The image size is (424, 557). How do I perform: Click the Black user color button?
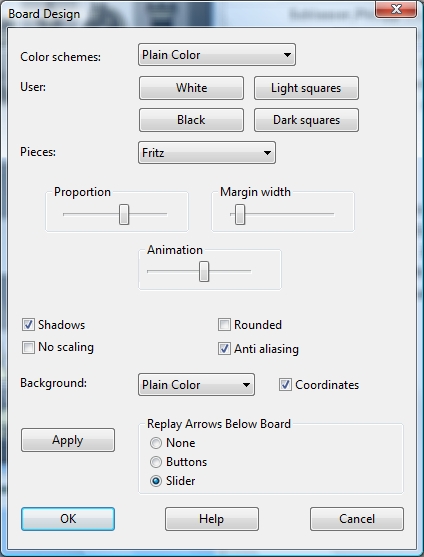(x=191, y=120)
